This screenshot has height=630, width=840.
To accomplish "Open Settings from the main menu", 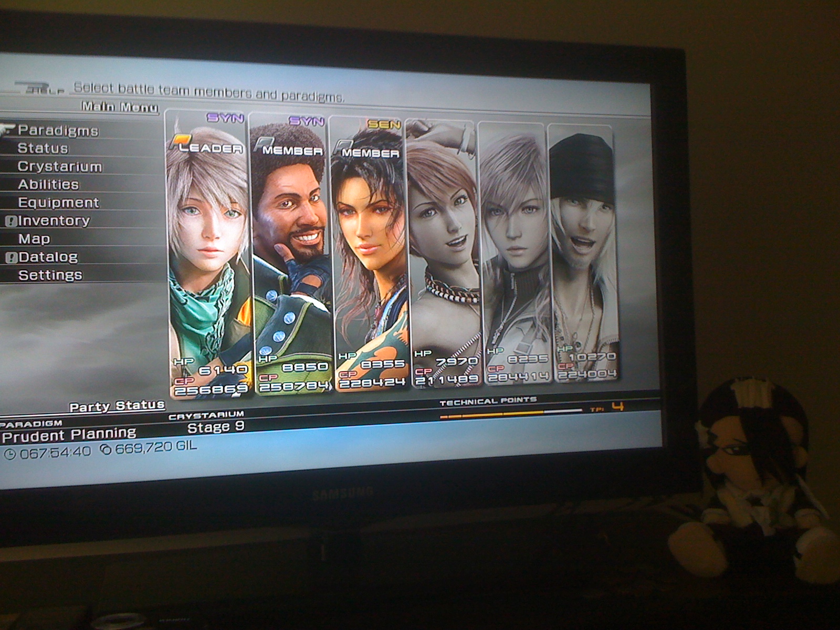I will click(50, 275).
